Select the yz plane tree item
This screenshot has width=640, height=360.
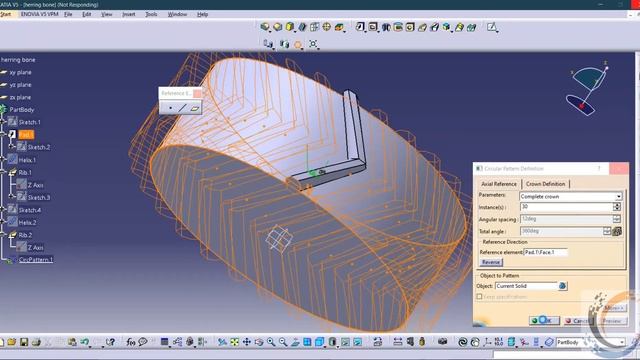click(20, 85)
